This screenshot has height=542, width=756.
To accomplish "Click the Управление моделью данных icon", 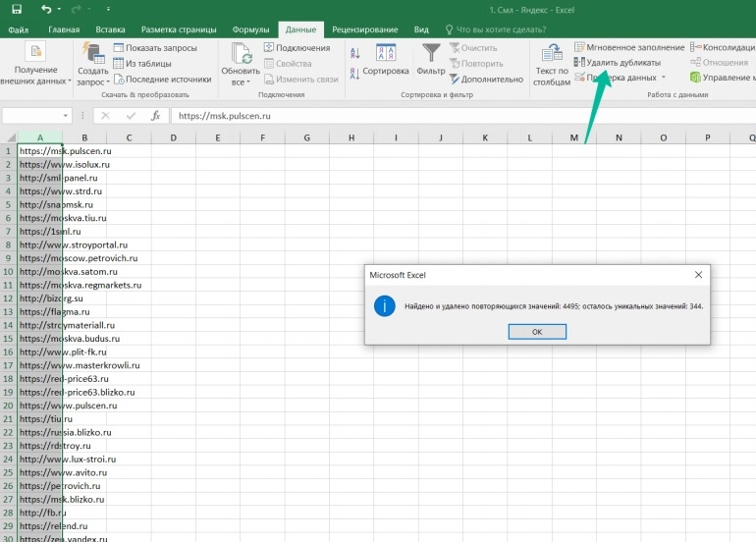I will click(x=695, y=78).
